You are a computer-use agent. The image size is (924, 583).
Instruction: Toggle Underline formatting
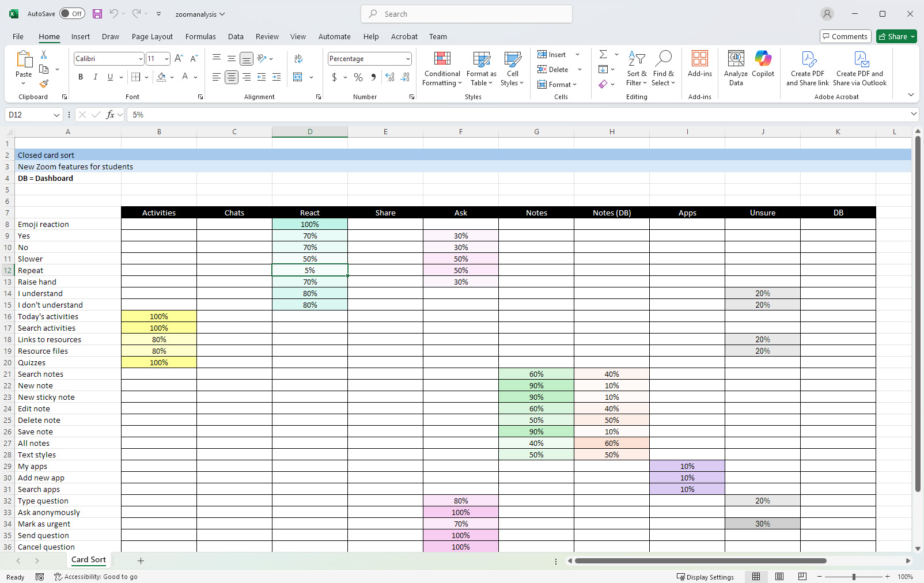[x=110, y=77]
